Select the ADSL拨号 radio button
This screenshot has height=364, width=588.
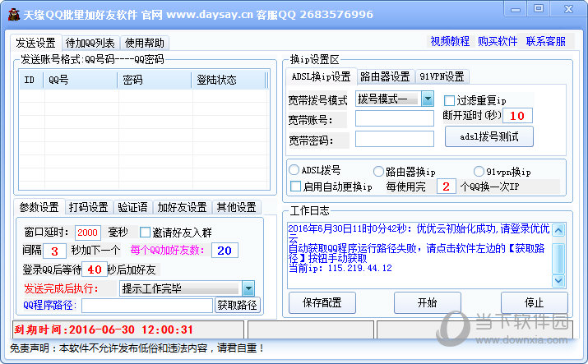[294, 170]
